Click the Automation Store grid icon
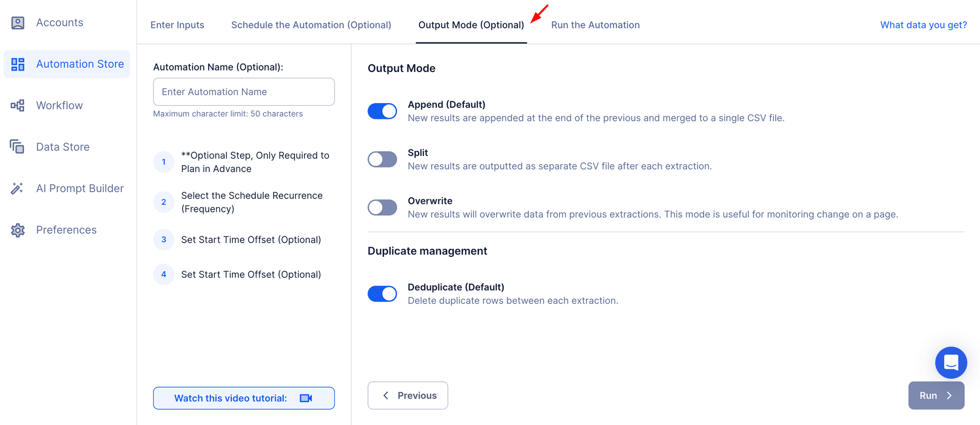This screenshot has height=425, width=980. [x=18, y=64]
